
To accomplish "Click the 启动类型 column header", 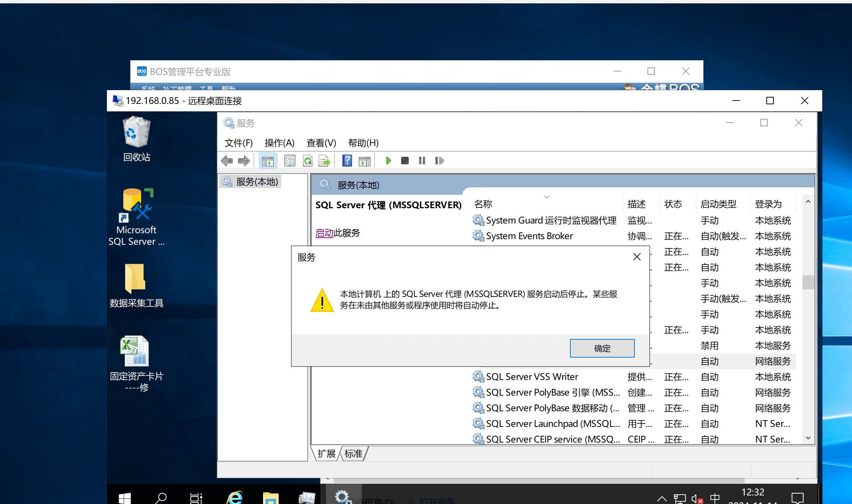I will [718, 204].
